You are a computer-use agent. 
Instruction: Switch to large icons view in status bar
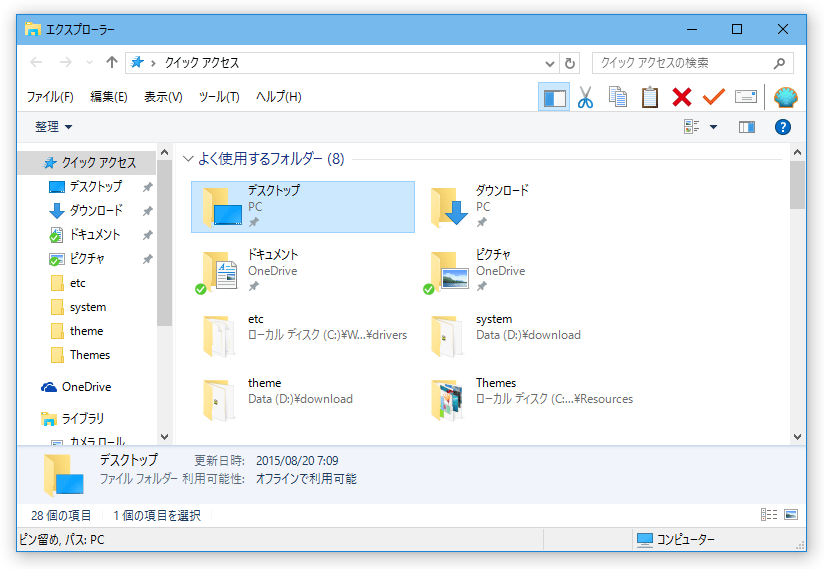pos(791,515)
